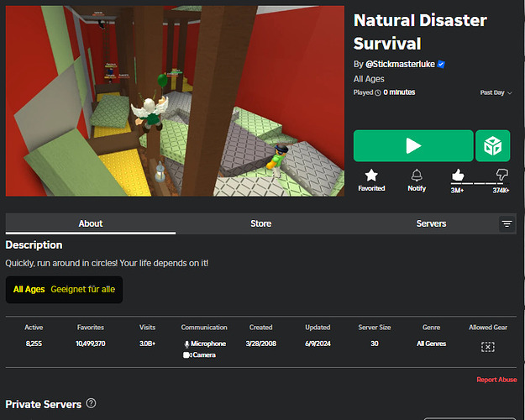Click the Notify bell icon

(x=417, y=176)
